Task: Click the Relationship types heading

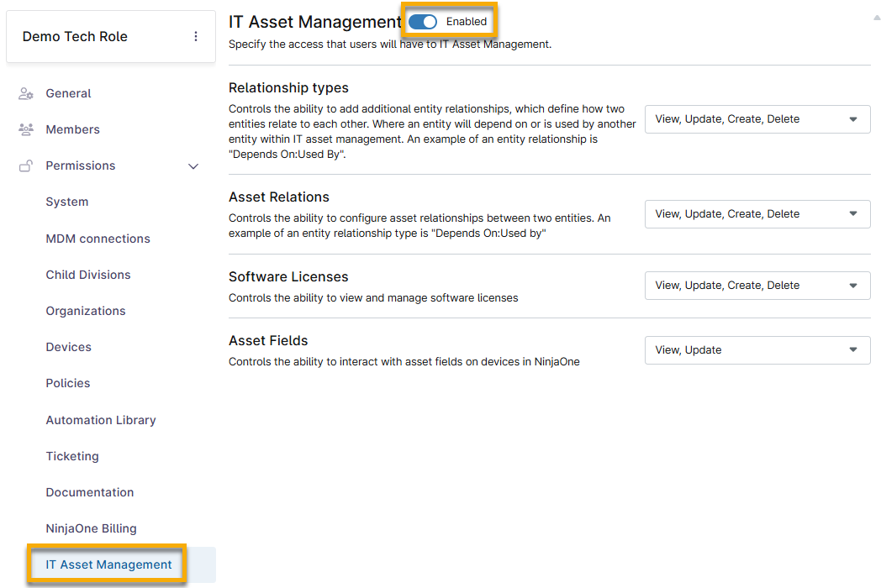Action: [288, 87]
